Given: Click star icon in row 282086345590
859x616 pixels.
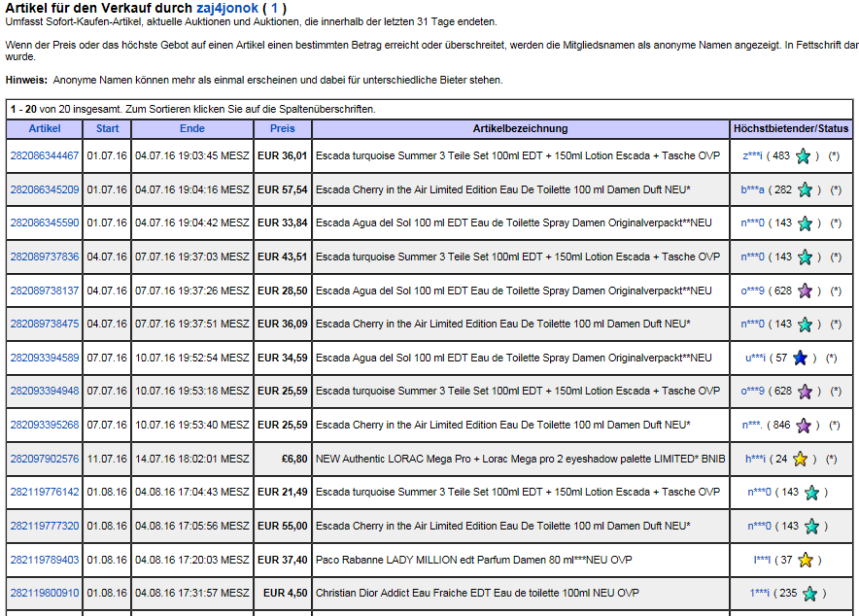Looking at the screenshot, I should 805,223.
